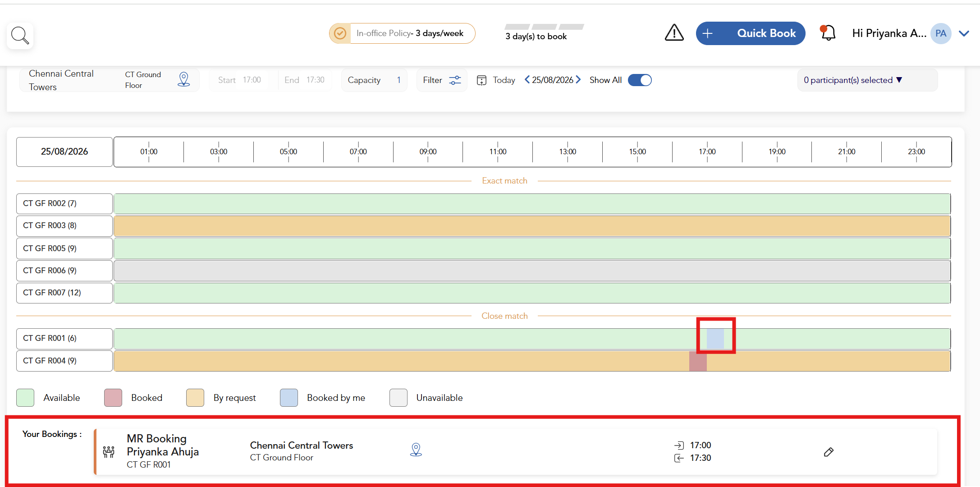Click the 23:00 timeline marker
The width and height of the screenshot is (980, 487).
pos(916,152)
